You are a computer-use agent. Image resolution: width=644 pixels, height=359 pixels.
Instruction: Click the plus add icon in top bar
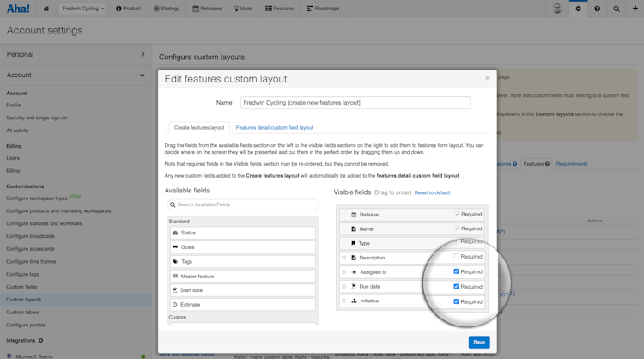coord(635,9)
